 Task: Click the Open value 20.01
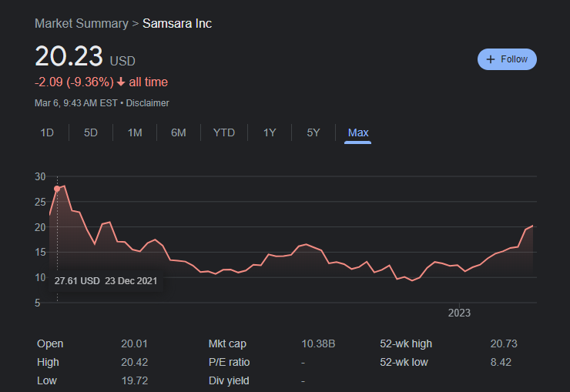pyautogui.click(x=134, y=343)
